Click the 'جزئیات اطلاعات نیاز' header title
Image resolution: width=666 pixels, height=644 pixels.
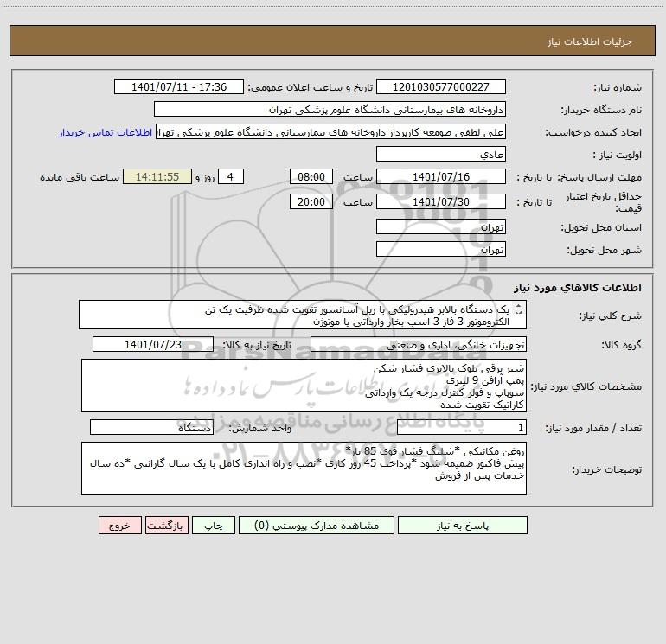coord(589,41)
